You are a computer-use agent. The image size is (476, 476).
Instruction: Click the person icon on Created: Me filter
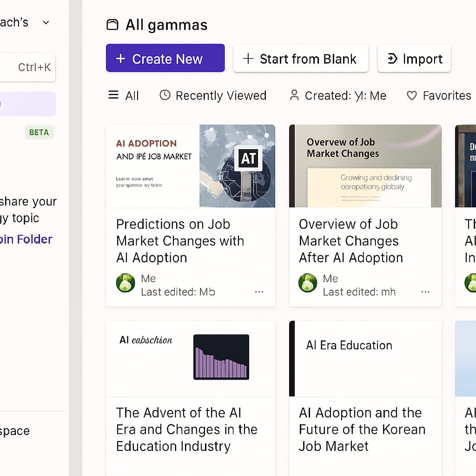pos(293,95)
